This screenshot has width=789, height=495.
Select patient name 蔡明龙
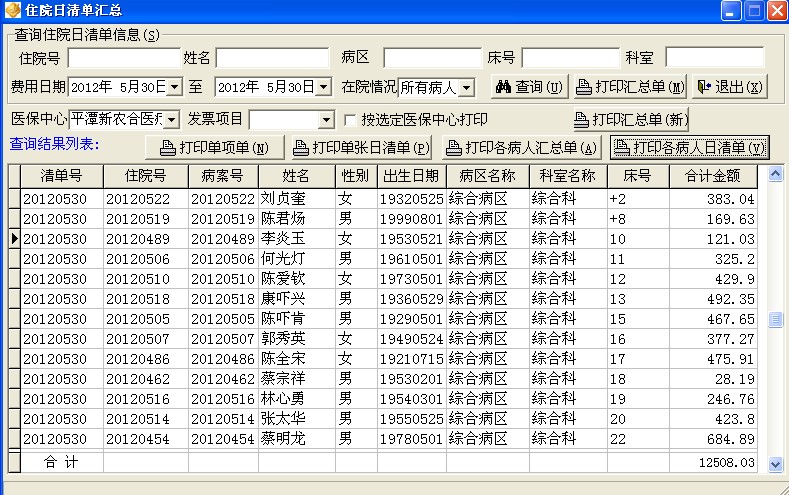283,439
